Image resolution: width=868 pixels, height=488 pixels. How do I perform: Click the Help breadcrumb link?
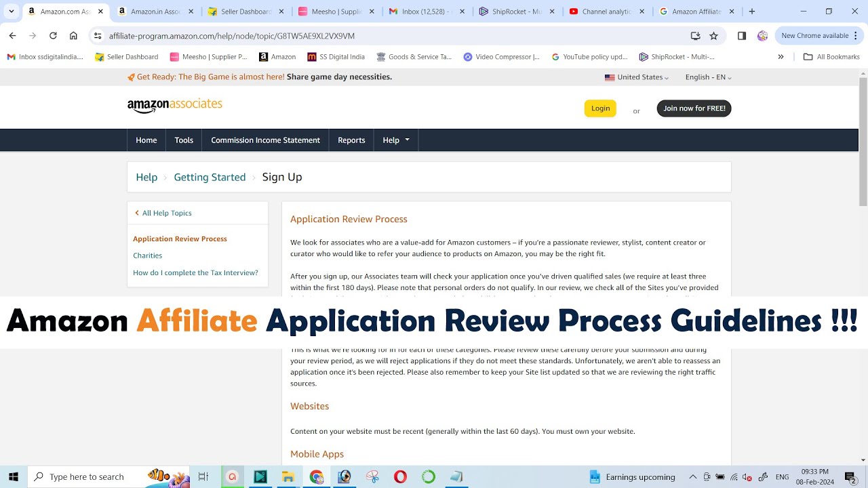(x=146, y=177)
